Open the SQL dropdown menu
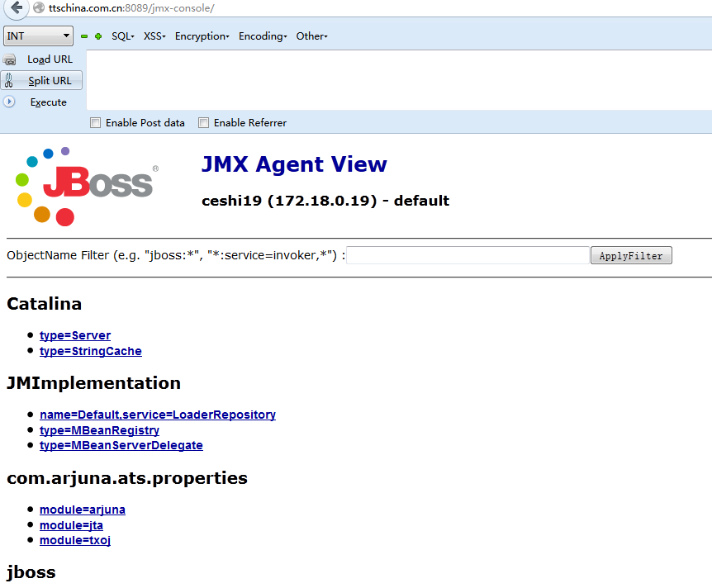The height and width of the screenshot is (588, 712). 123,36
